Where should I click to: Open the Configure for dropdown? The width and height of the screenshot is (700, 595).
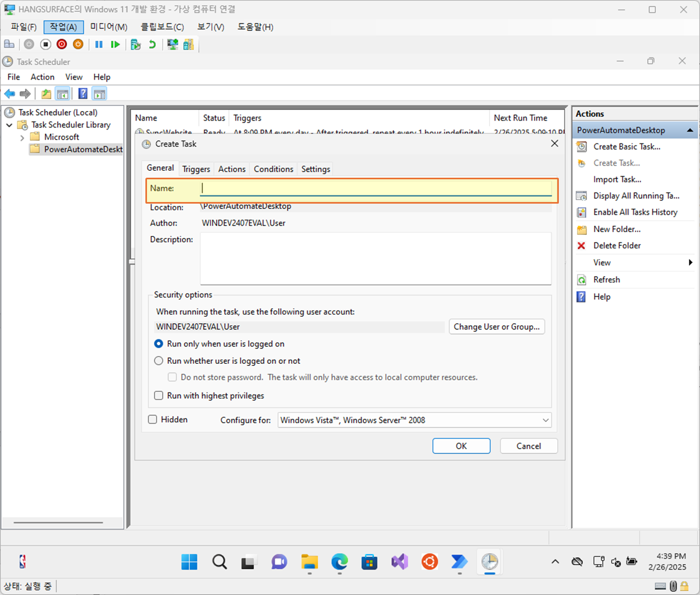[415, 420]
